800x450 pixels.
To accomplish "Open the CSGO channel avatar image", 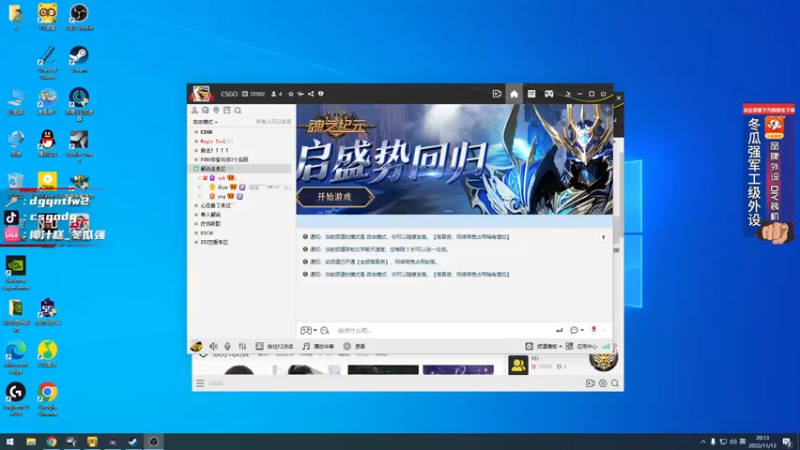I will (x=201, y=94).
